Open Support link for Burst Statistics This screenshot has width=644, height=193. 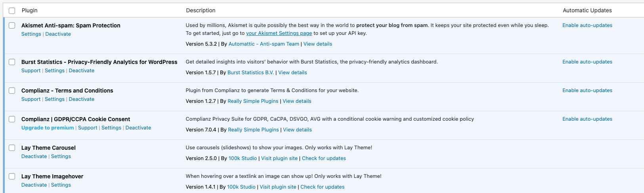tap(31, 71)
